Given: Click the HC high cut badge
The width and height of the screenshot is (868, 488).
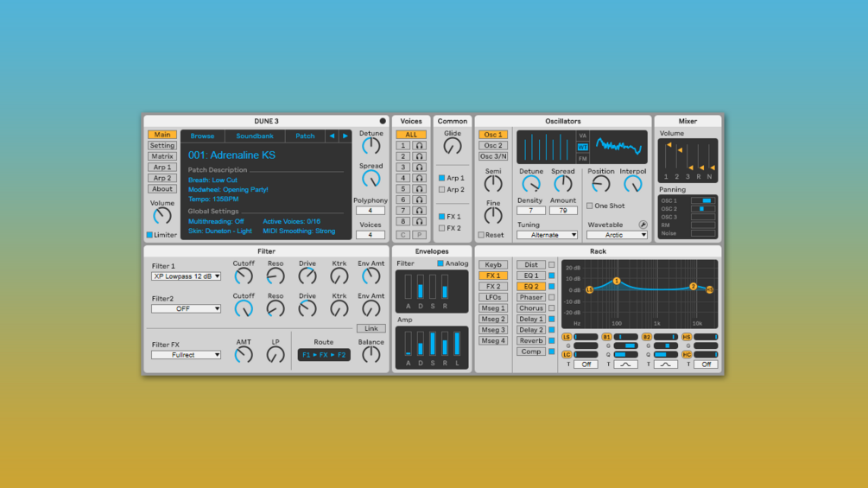Looking at the screenshot, I should click(x=687, y=355).
